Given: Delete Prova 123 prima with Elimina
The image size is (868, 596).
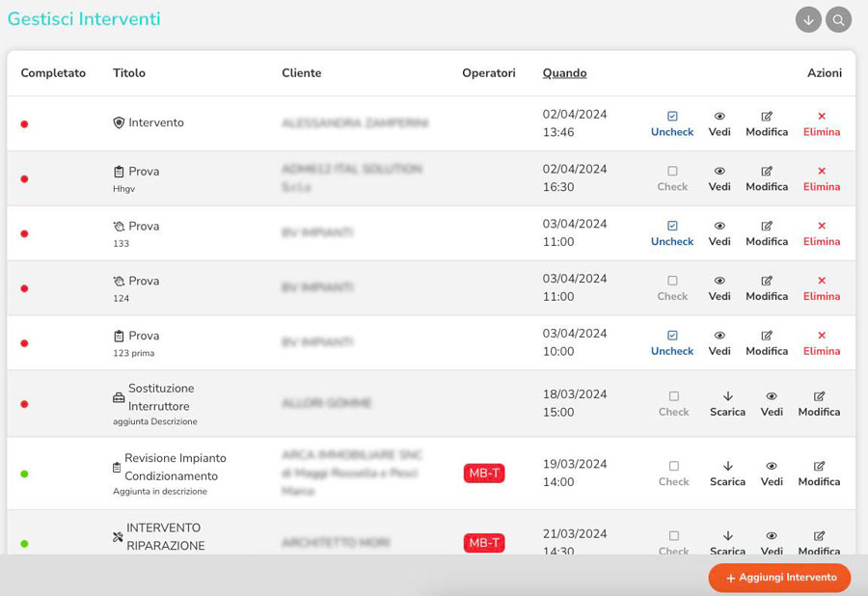Looking at the screenshot, I should (x=822, y=343).
